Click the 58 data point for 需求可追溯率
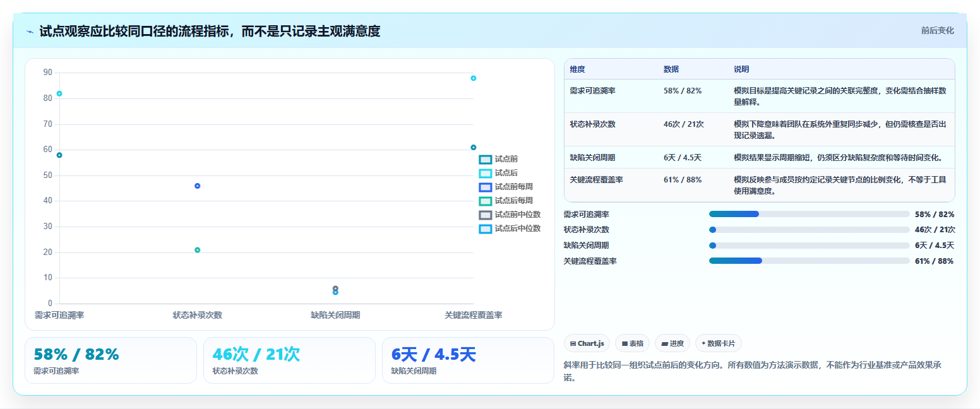 (x=59, y=155)
